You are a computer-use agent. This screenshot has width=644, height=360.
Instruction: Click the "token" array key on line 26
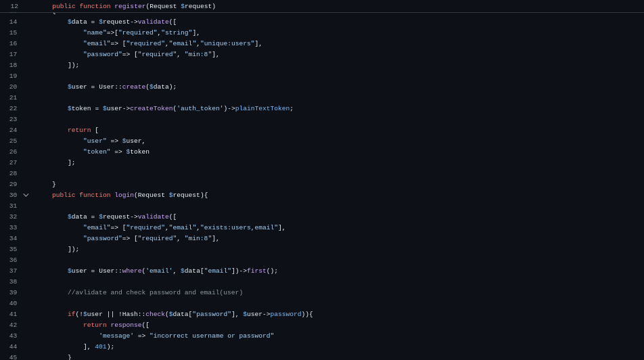97,152
